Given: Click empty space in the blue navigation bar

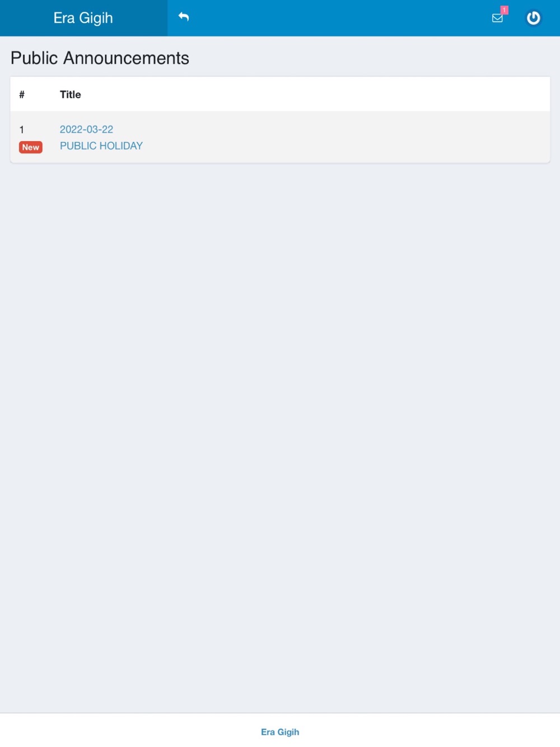Looking at the screenshot, I should 336,18.
